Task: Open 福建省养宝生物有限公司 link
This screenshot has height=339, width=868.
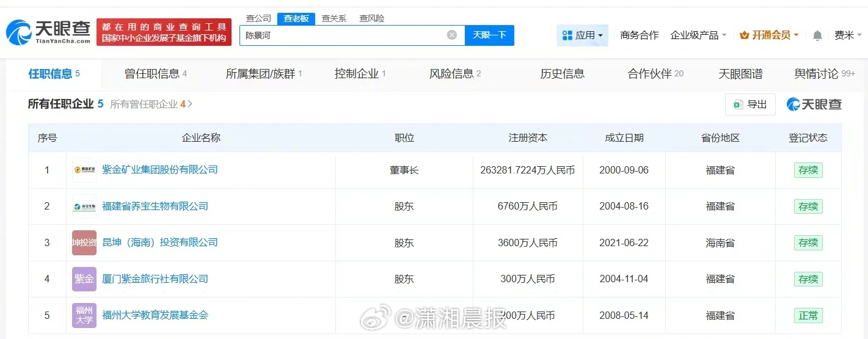Action: (x=155, y=206)
